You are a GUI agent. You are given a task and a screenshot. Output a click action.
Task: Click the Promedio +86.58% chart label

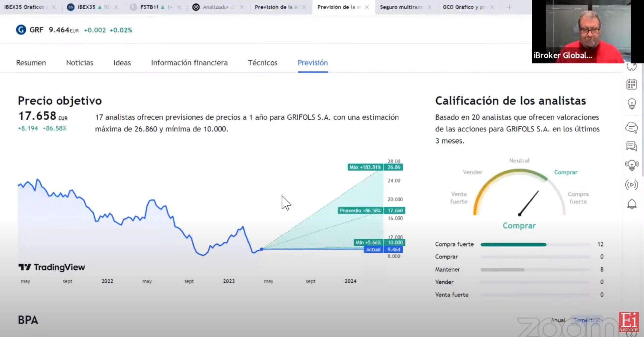pyautogui.click(x=360, y=211)
